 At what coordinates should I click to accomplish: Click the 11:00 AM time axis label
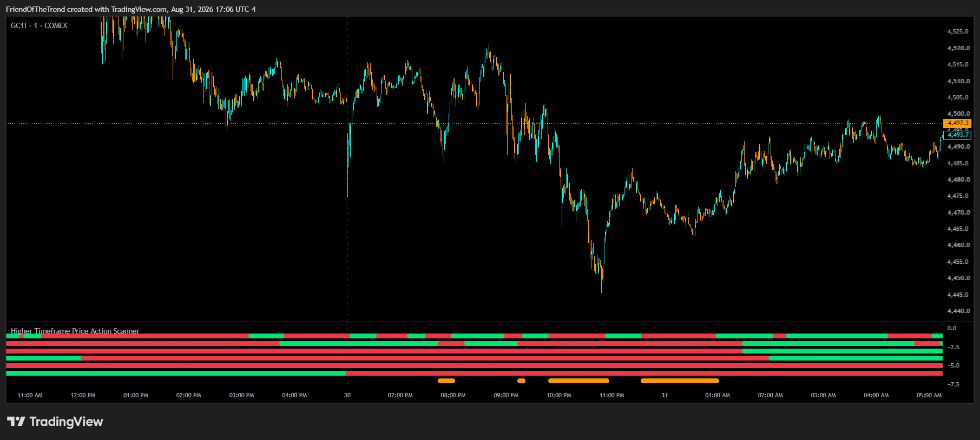point(30,395)
